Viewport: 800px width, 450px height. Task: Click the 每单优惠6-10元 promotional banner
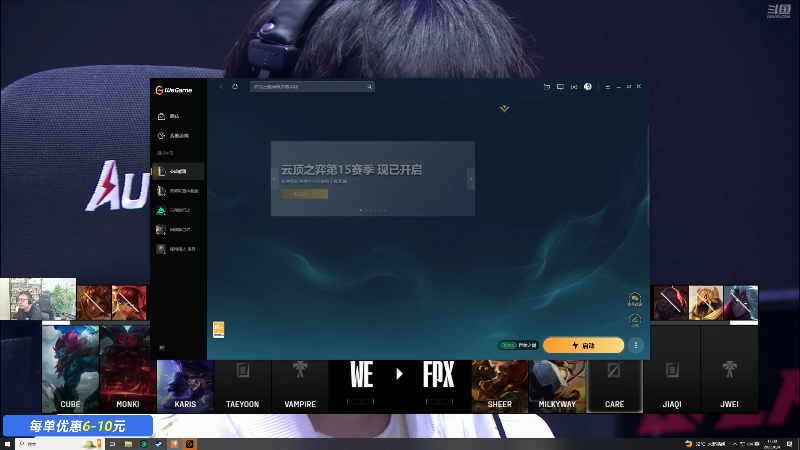tap(78, 426)
